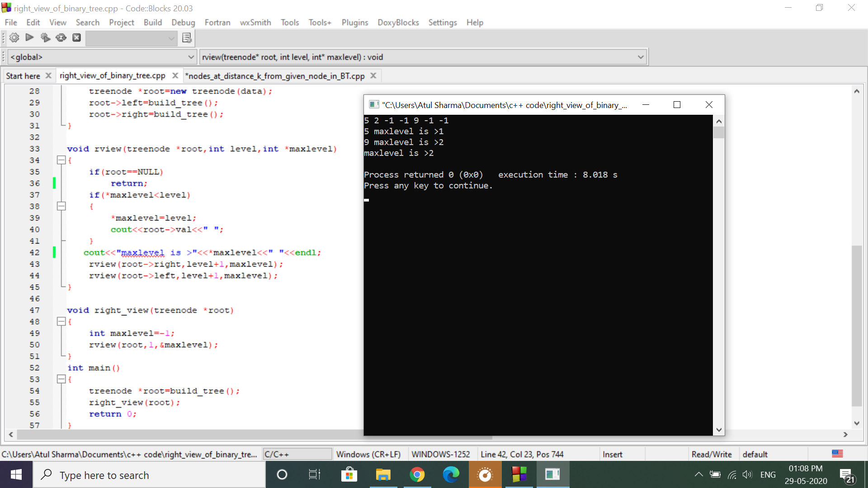Open the Fortran menu
The height and width of the screenshot is (488, 868).
(x=217, y=22)
